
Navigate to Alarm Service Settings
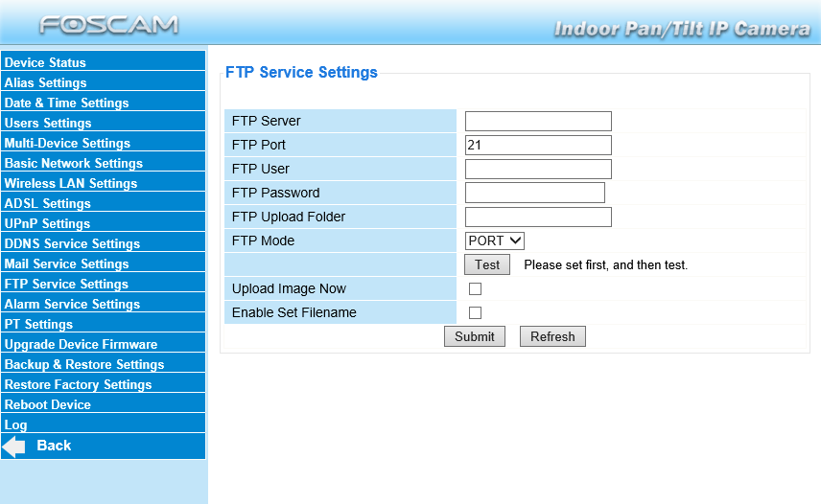[72, 304]
